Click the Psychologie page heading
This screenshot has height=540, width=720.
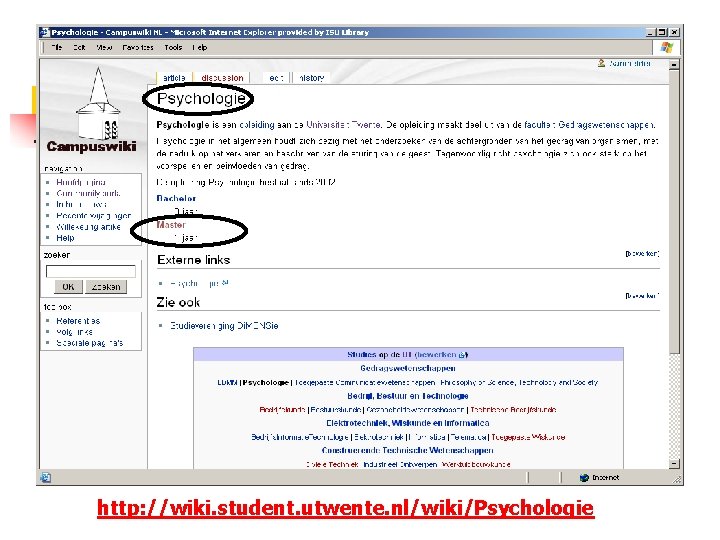click(201, 98)
